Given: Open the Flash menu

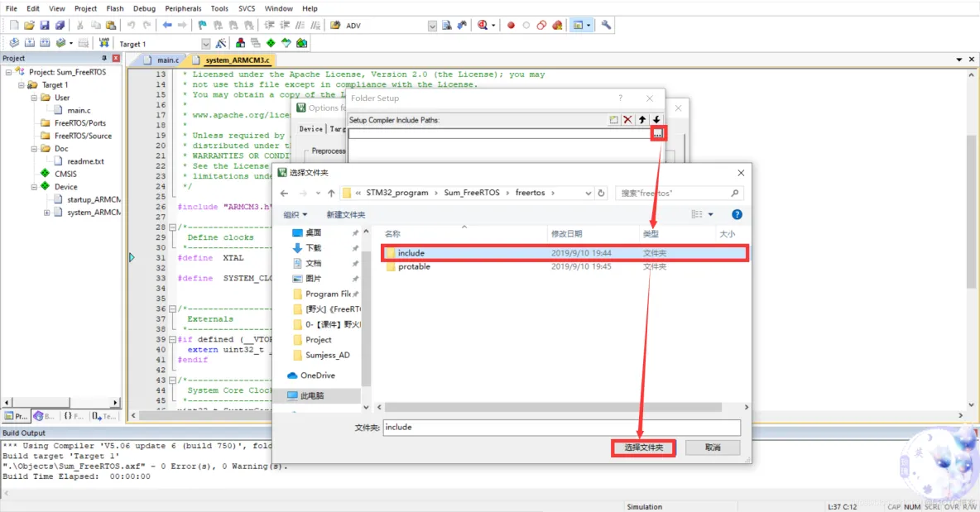Looking at the screenshot, I should tap(115, 8).
